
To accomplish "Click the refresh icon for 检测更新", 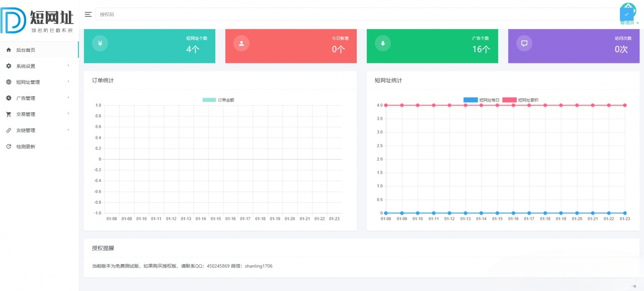I will point(9,147).
